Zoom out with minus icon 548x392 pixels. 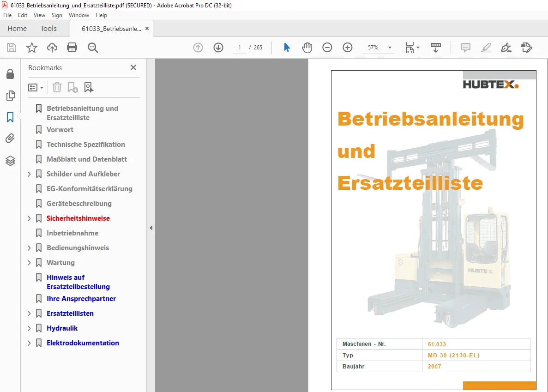click(327, 48)
